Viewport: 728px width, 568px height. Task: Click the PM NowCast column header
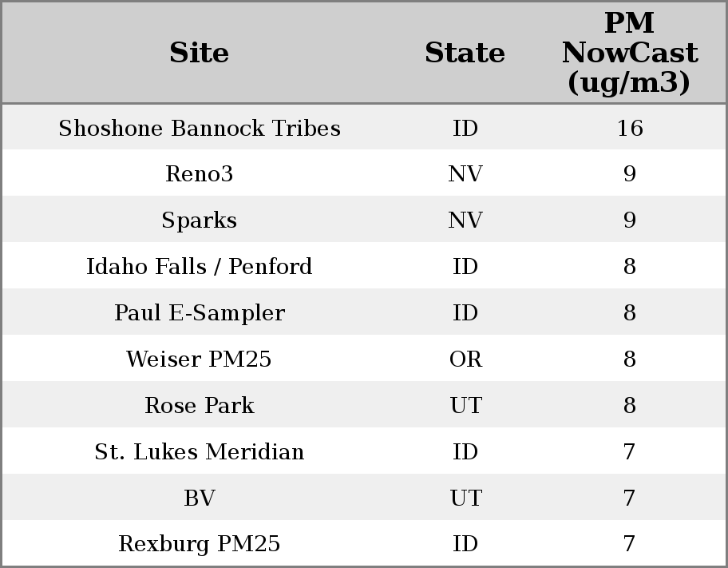pyautogui.click(x=629, y=53)
